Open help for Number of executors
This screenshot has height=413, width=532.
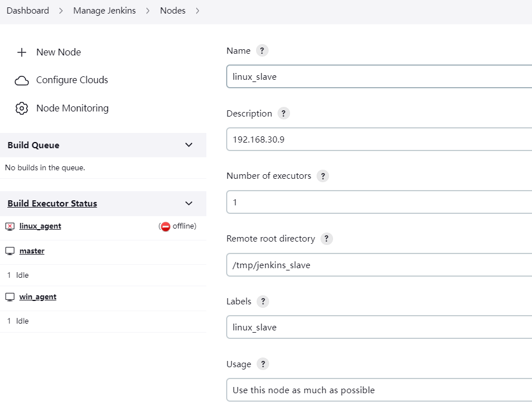(323, 176)
